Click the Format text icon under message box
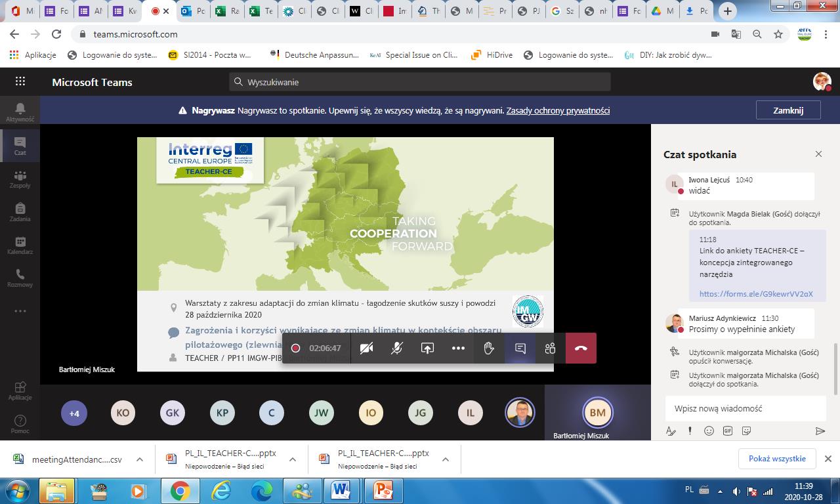 click(x=671, y=431)
